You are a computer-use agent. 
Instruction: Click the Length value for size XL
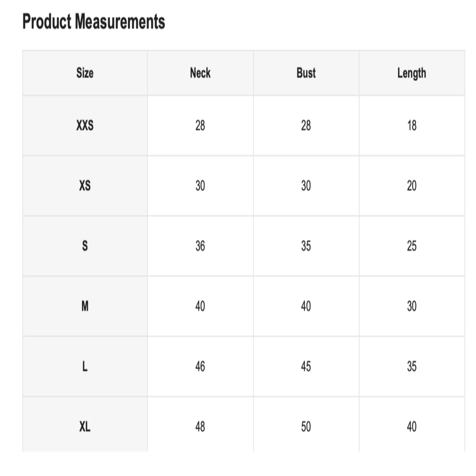point(412,426)
